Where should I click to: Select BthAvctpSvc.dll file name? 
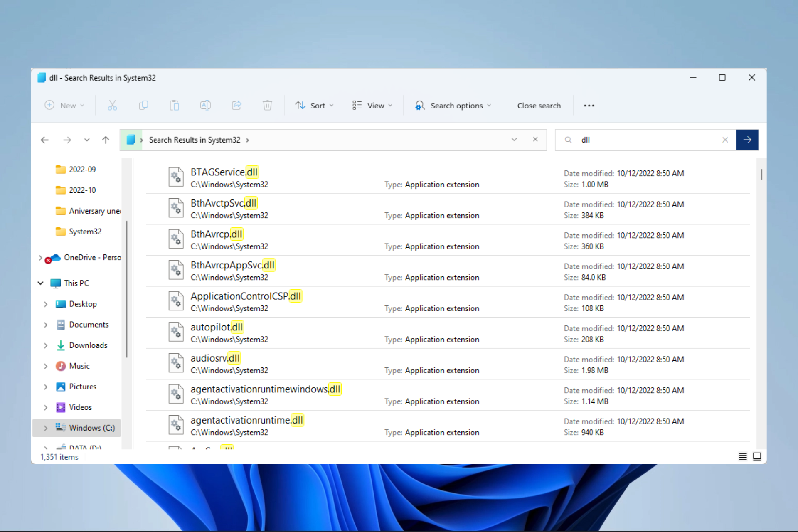[224, 203]
